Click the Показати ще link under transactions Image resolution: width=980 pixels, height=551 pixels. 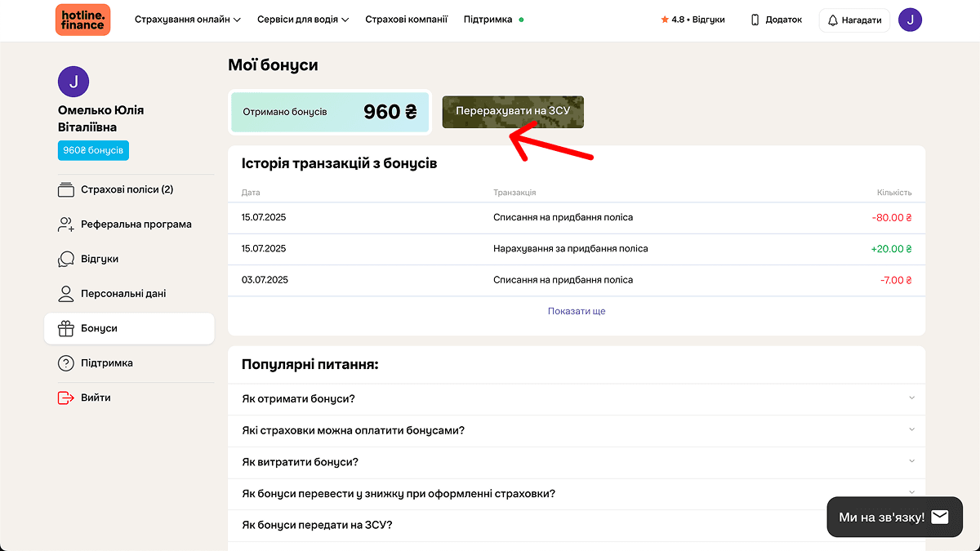tap(577, 311)
